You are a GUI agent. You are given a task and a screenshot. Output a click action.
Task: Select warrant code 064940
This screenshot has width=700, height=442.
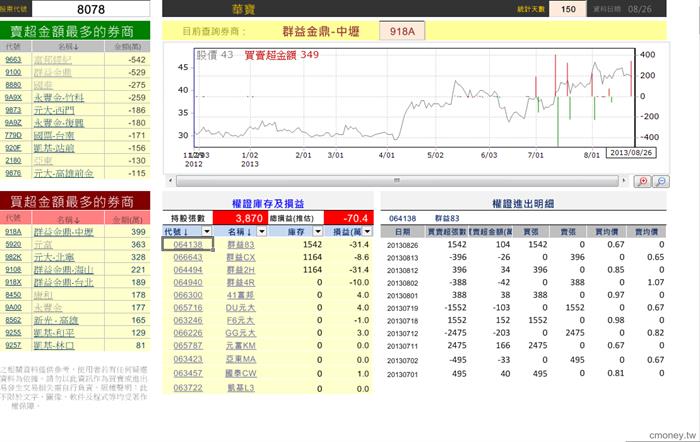click(188, 282)
